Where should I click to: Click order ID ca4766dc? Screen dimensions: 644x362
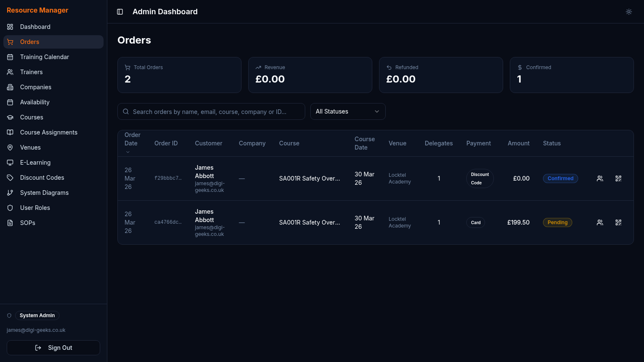(168, 222)
